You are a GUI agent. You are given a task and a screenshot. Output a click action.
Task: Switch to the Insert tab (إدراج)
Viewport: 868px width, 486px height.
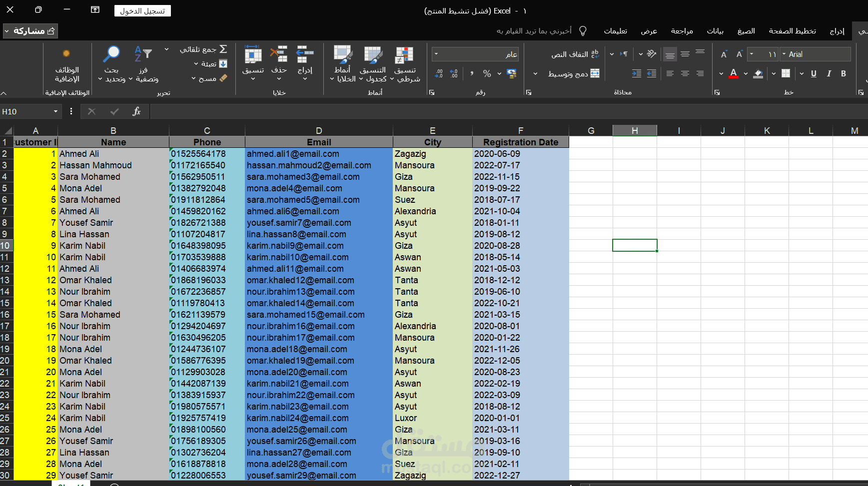click(837, 31)
